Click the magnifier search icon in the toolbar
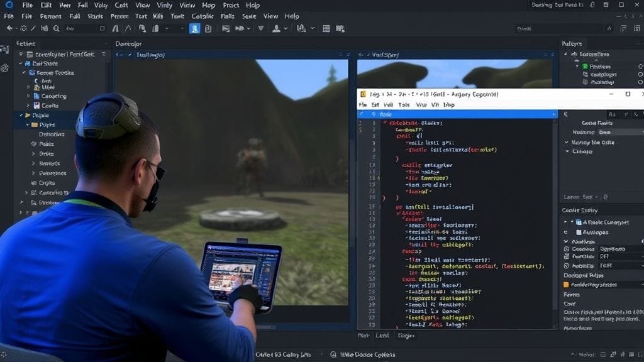This screenshot has width=644, height=362. click(56, 28)
